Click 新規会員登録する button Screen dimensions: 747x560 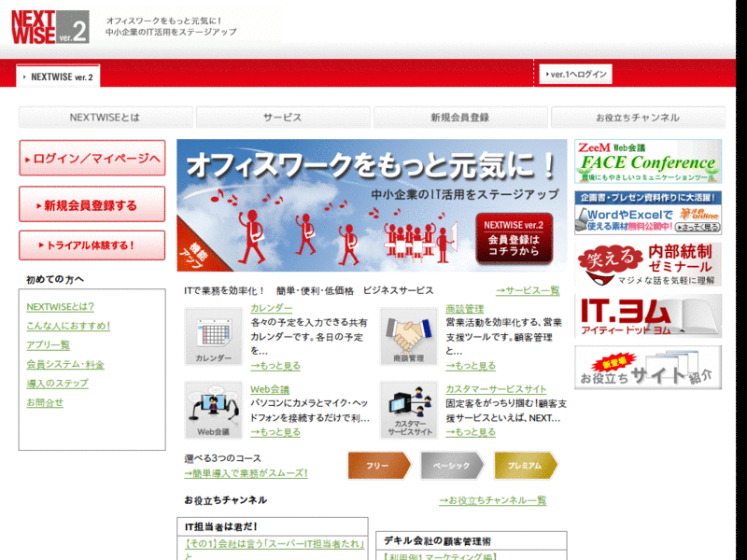click(x=92, y=204)
